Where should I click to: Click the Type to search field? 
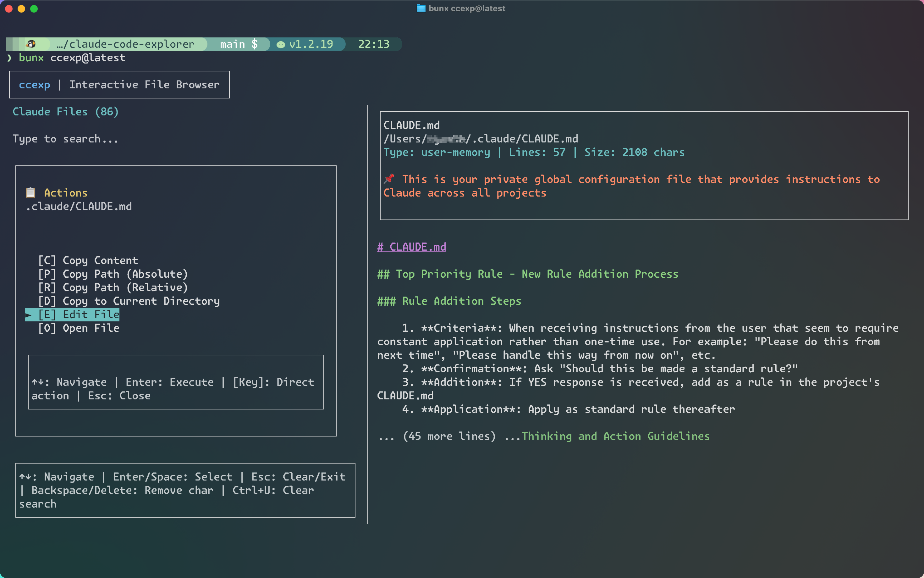click(65, 139)
